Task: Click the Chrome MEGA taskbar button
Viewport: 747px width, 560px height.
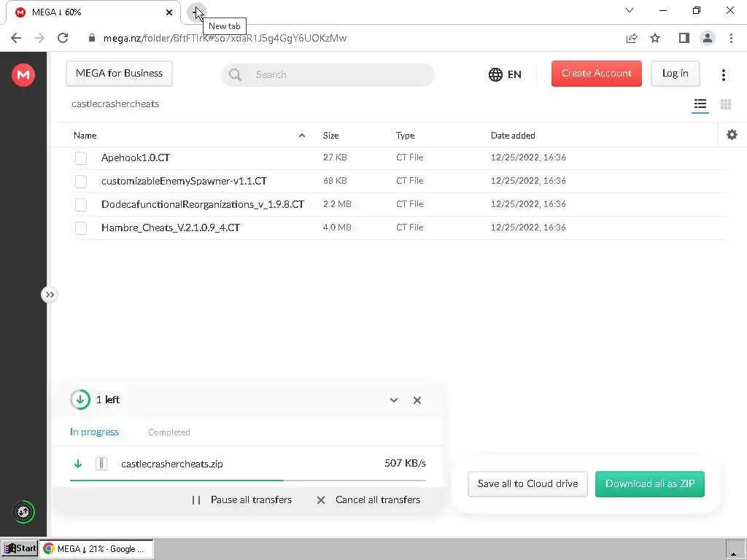Action: point(96,548)
